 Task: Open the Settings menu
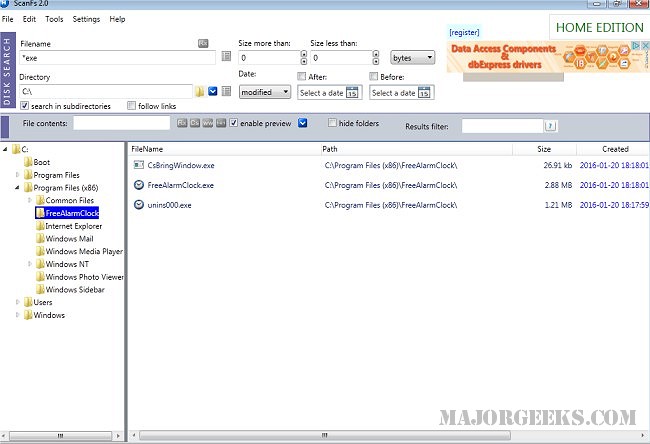(x=86, y=19)
